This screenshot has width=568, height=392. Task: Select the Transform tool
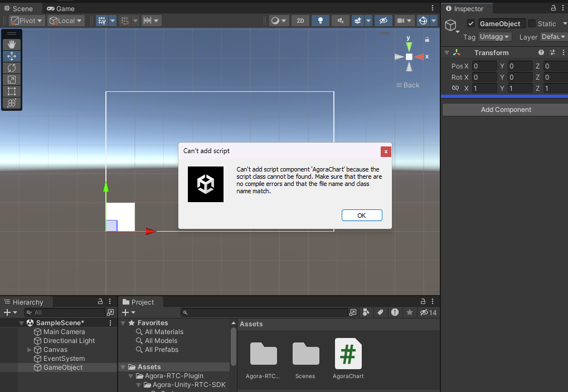[x=12, y=103]
